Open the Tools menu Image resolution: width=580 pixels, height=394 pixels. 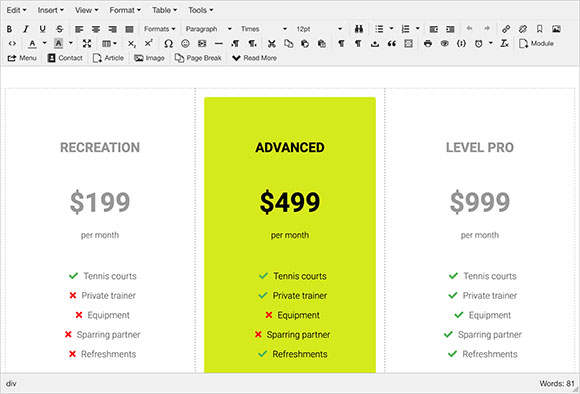click(200, 10)
